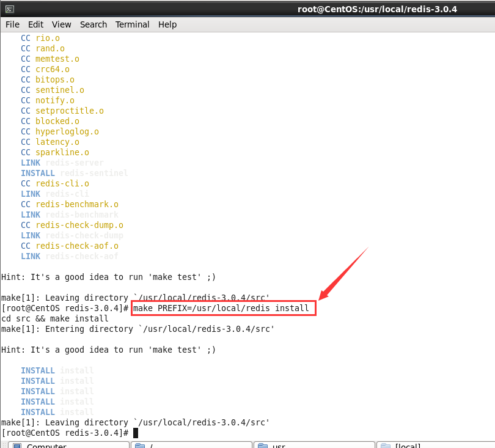Click the last 'Leaving directory' output line
495x448 pixels.
[135, 423]
